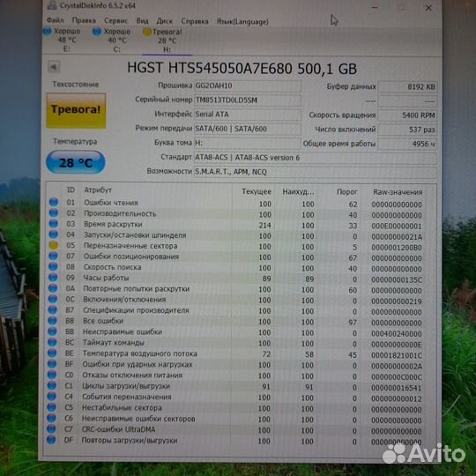Click the 8192 KB buffer size field
476x476 pixels.
[407, 86]
